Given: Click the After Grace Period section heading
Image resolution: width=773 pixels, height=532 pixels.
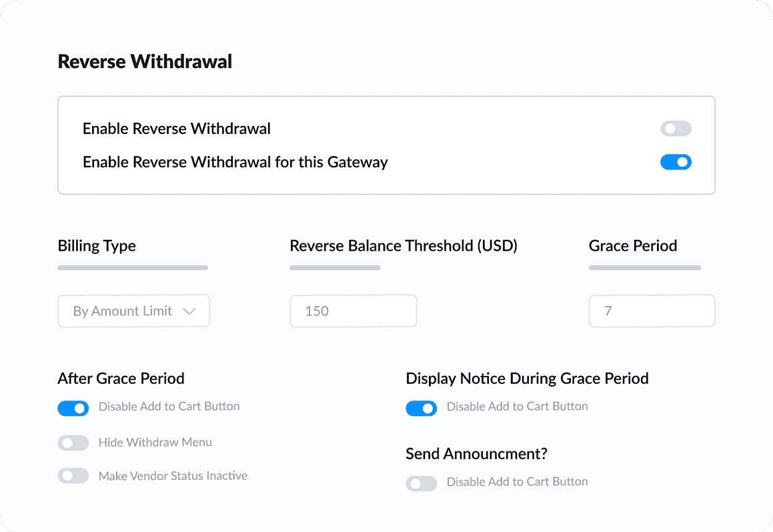Looking at the screenshot, I should 121,378.
